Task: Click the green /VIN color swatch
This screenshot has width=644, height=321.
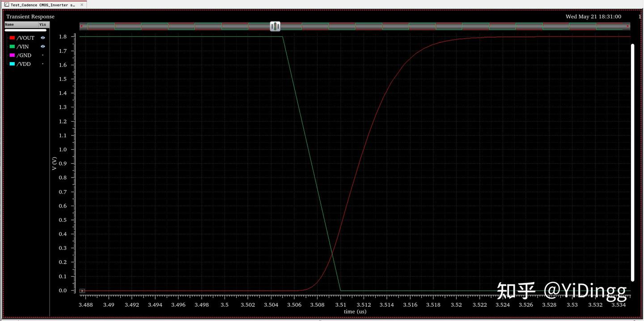Action: point(12,46)
